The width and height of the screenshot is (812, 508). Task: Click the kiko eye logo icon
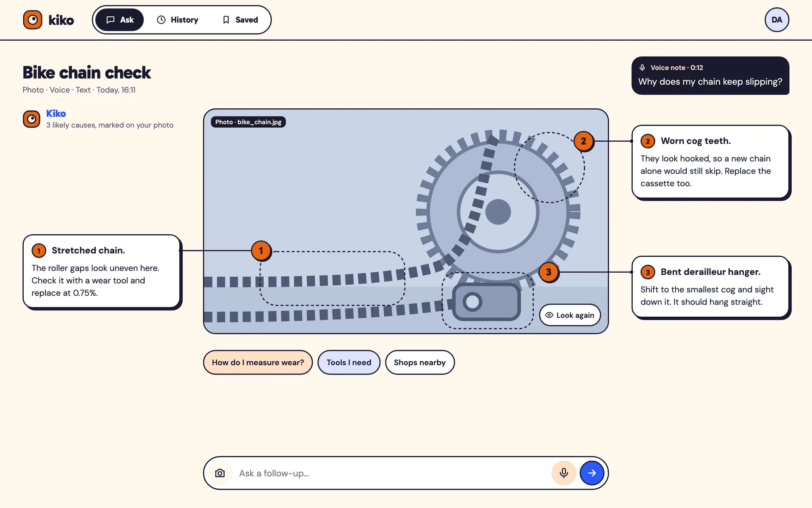pyautogui.click(x=32, y=20)
